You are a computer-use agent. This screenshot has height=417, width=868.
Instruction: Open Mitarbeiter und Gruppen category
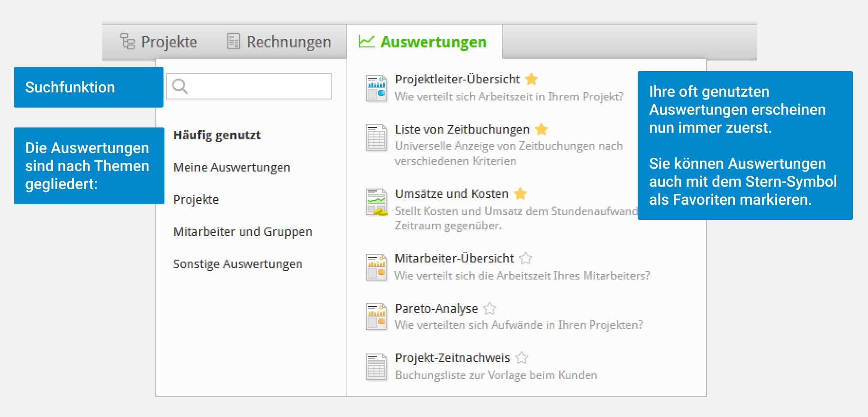coord(243,232)
